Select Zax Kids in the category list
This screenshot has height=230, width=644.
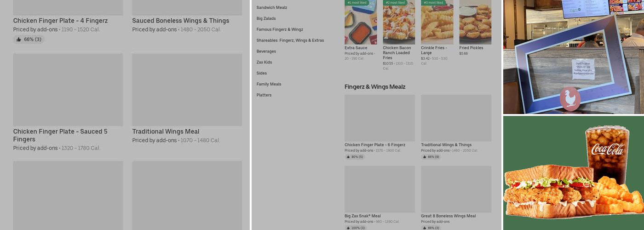point(264,62)
